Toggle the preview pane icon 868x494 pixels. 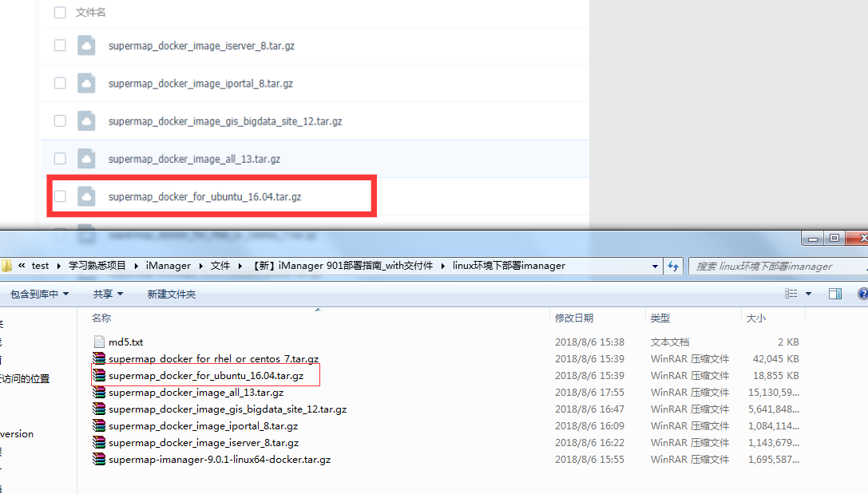(x=834, y=294)
